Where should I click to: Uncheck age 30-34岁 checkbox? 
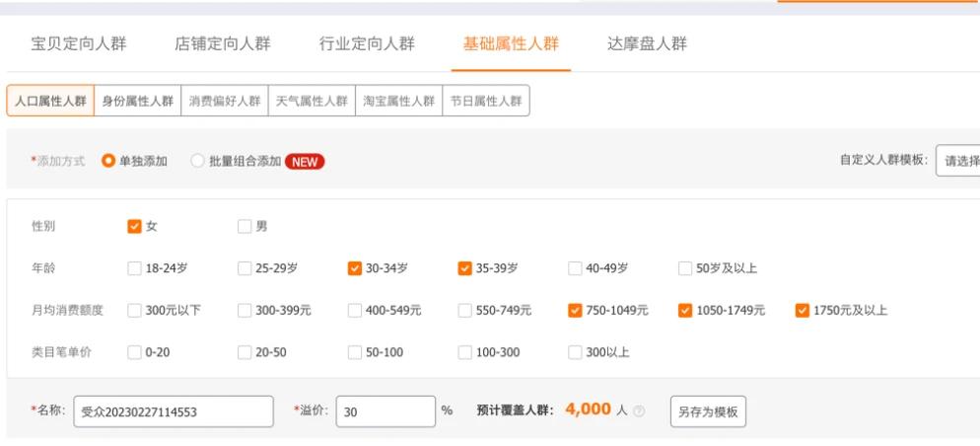pos(354,268)
